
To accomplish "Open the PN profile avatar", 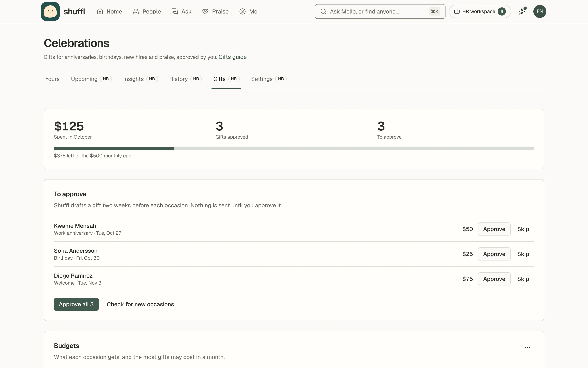I will [540, 11].
